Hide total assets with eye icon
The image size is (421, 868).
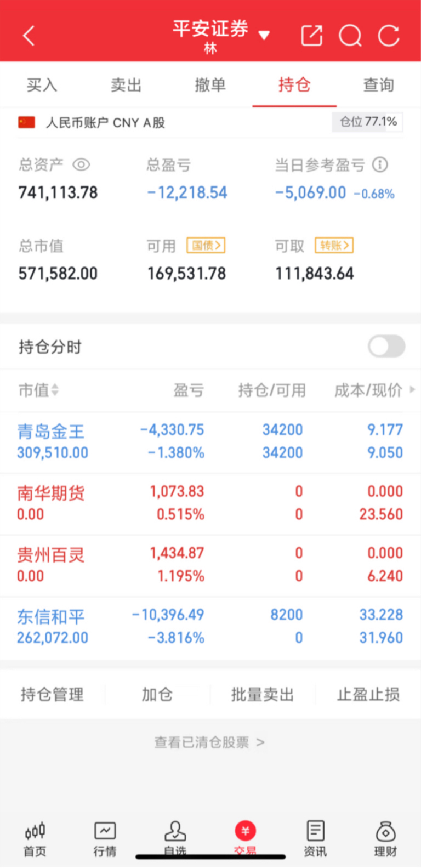(81, 164)
